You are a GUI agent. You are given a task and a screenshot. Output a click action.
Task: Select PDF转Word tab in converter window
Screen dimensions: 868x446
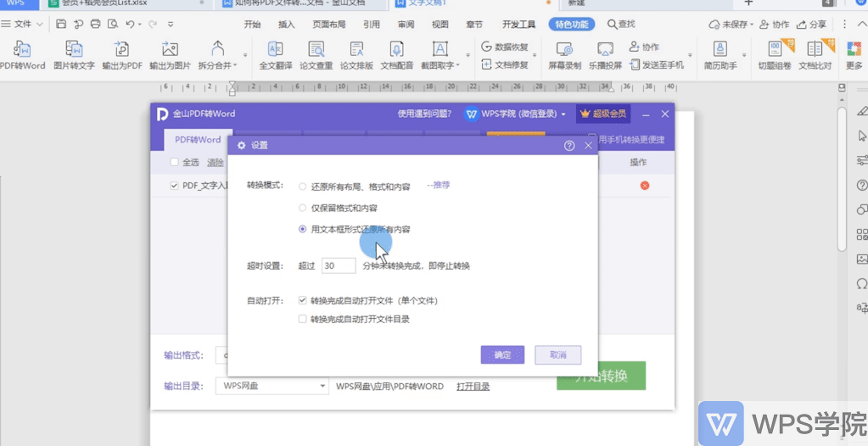(198, 140)
